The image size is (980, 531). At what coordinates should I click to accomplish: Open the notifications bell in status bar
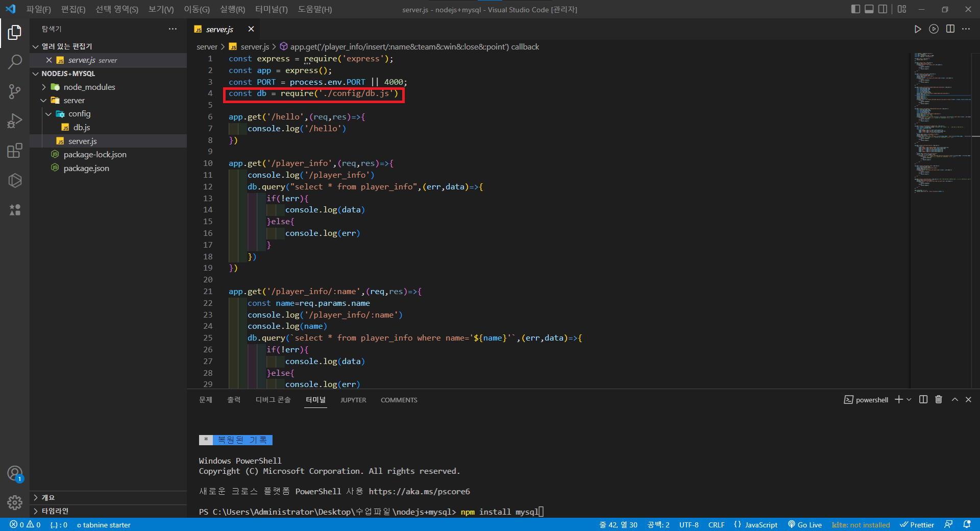click(x=967, y=524)
